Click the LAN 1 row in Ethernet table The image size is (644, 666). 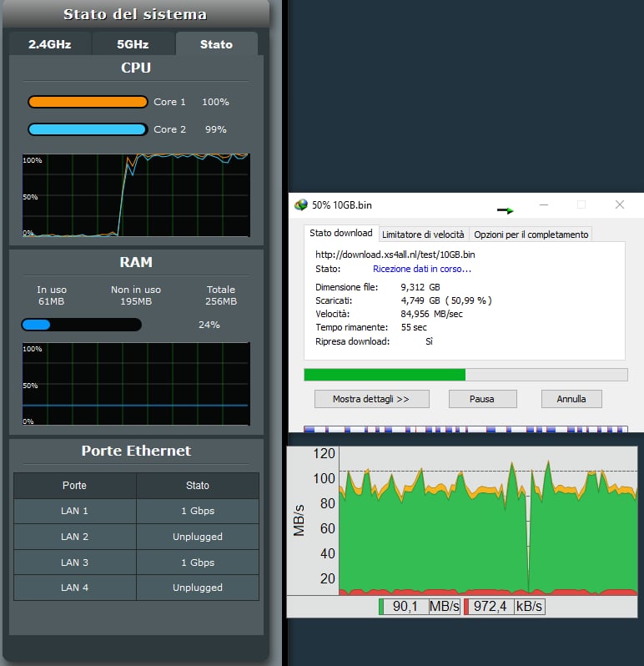[x=135, y=511]
